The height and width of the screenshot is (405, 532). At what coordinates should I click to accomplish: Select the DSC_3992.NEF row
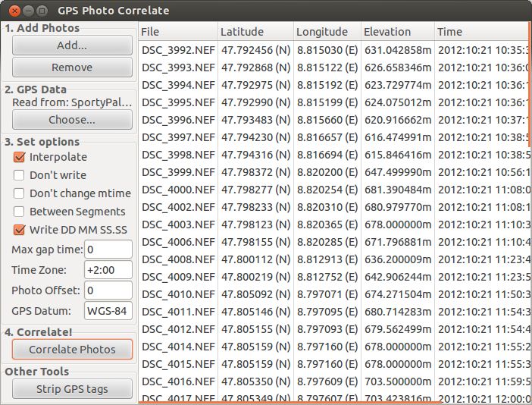(333, 50)
